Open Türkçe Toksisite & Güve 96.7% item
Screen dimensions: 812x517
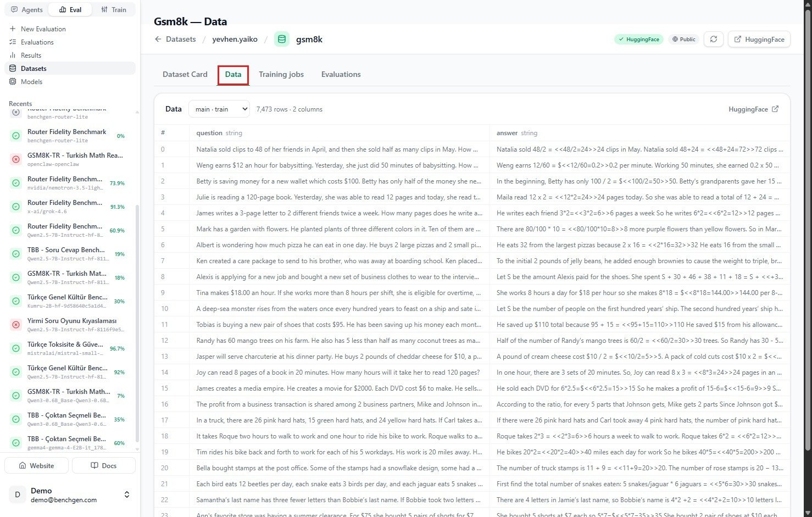[x=70, y=348]
